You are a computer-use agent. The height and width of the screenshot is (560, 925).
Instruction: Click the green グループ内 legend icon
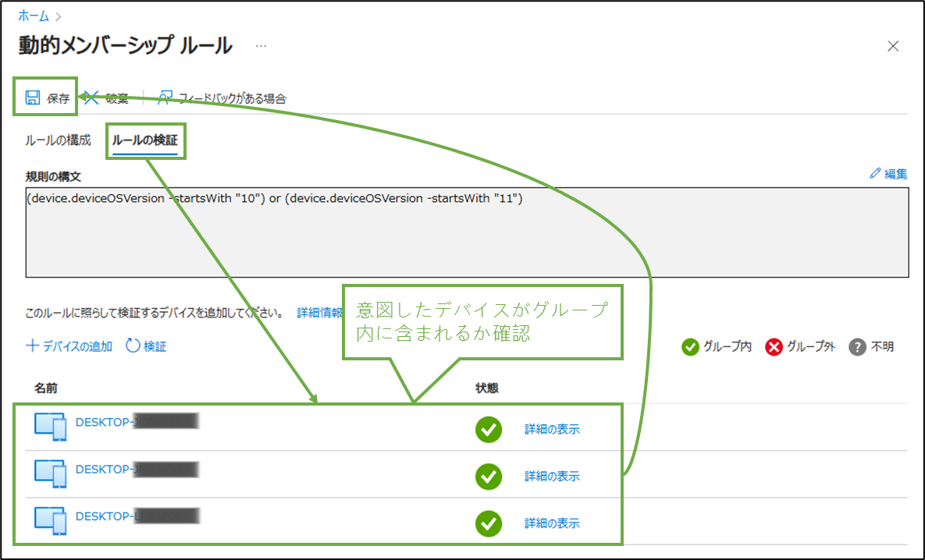(x=690, y=347)
